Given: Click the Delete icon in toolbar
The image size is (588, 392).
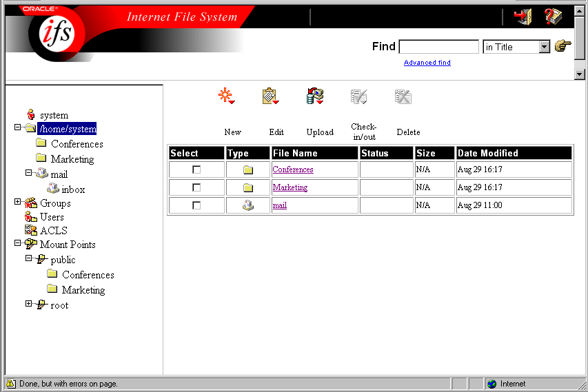Looking at the screenshot, I should point(403,96).
